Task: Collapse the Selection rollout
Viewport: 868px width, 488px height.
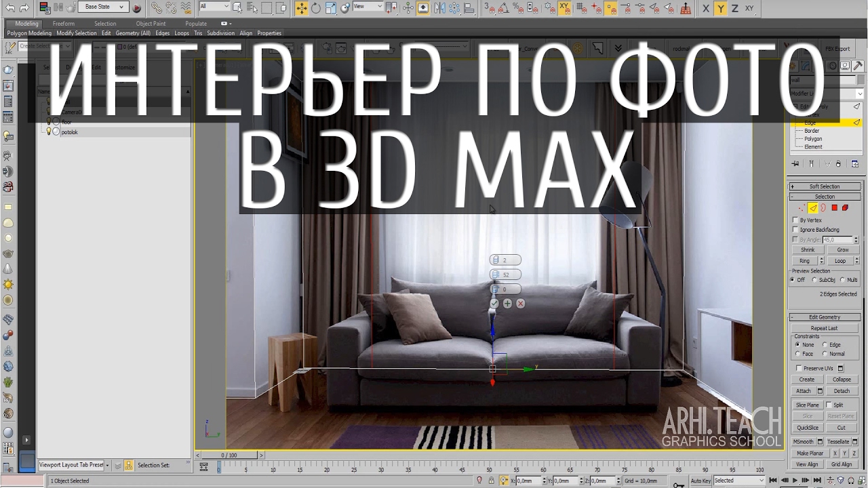Action: (825, 197)
